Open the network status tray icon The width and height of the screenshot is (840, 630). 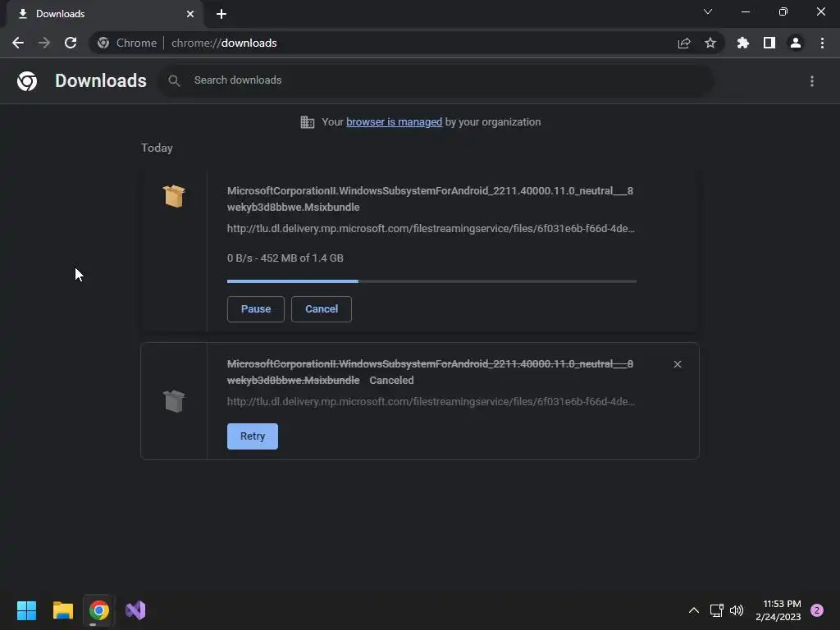[716, 610]
